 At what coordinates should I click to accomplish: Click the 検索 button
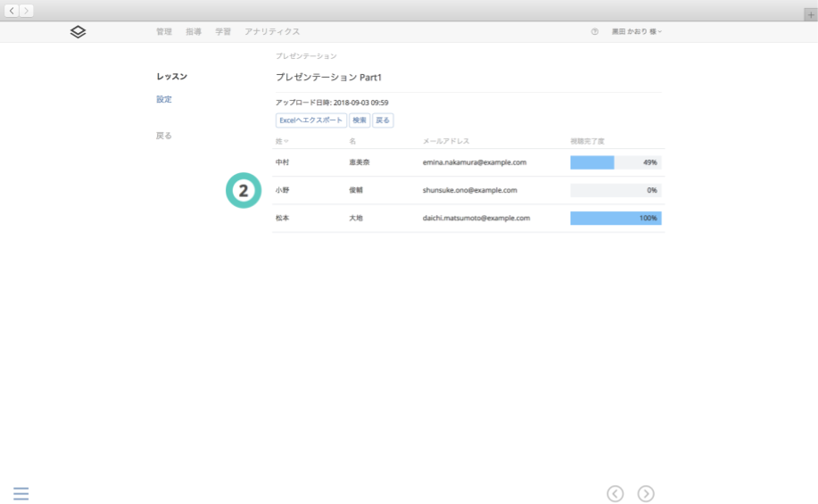[359, 120]
